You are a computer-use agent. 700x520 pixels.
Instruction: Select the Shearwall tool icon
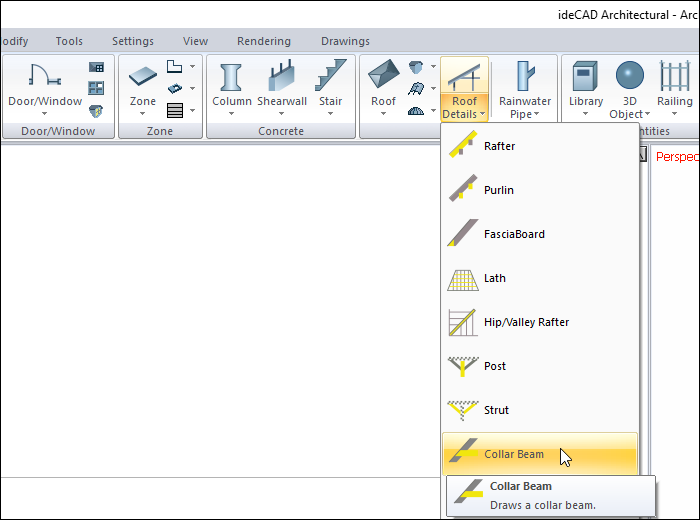pyautogui.click(x=282, y=78)
